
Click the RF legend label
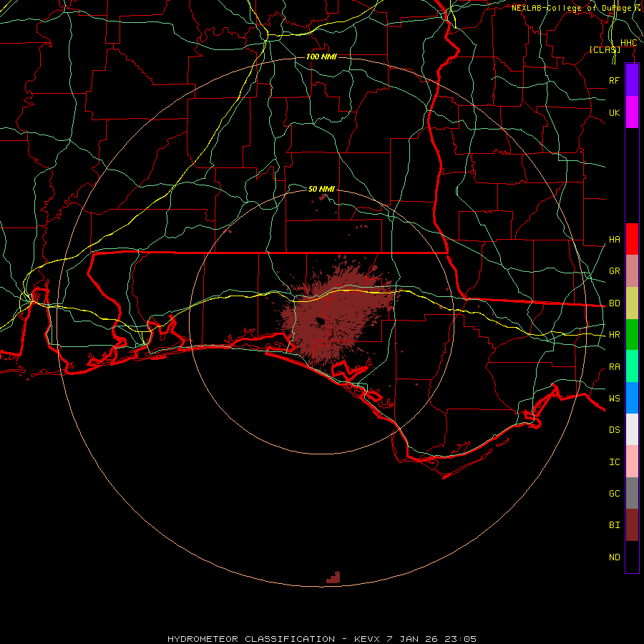coord(614,80)
